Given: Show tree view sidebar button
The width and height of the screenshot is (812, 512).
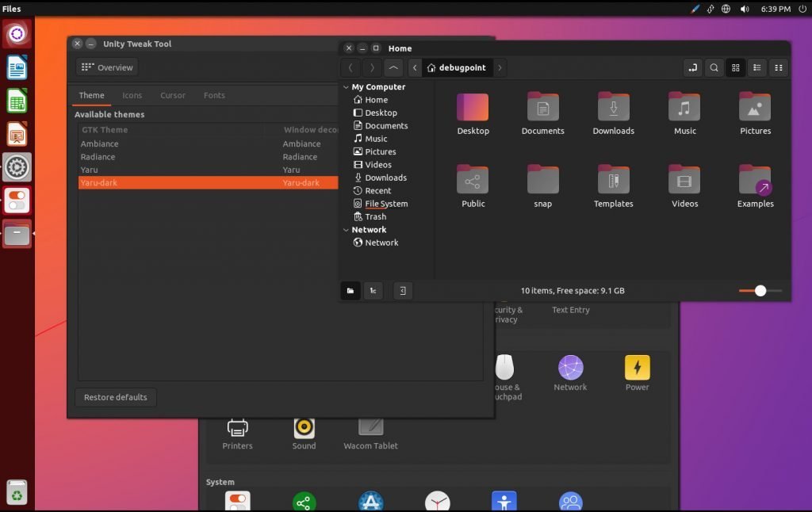Looking at the screenshot, I should 373,291.
